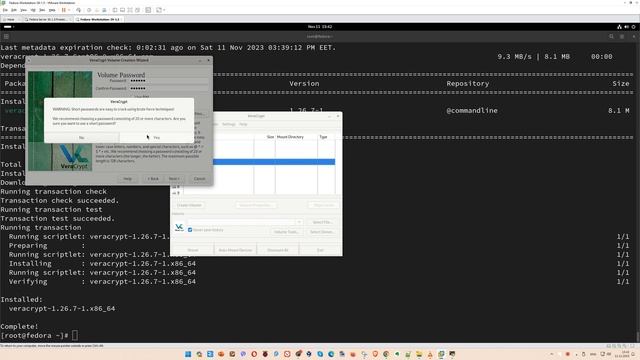Click Windows Start button on taskbar

tap(188, 354)
